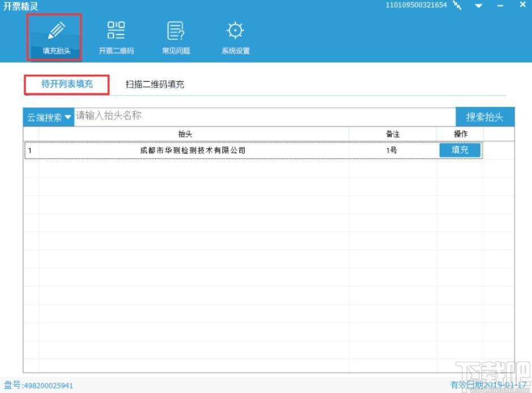532x393 pixels.
Task: Select the 成都市华测检测技术有限公司 row
Action: (253, 150)
